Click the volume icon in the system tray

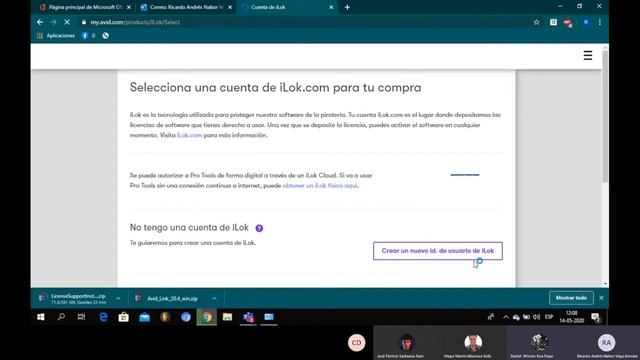(x=537, y=317)
